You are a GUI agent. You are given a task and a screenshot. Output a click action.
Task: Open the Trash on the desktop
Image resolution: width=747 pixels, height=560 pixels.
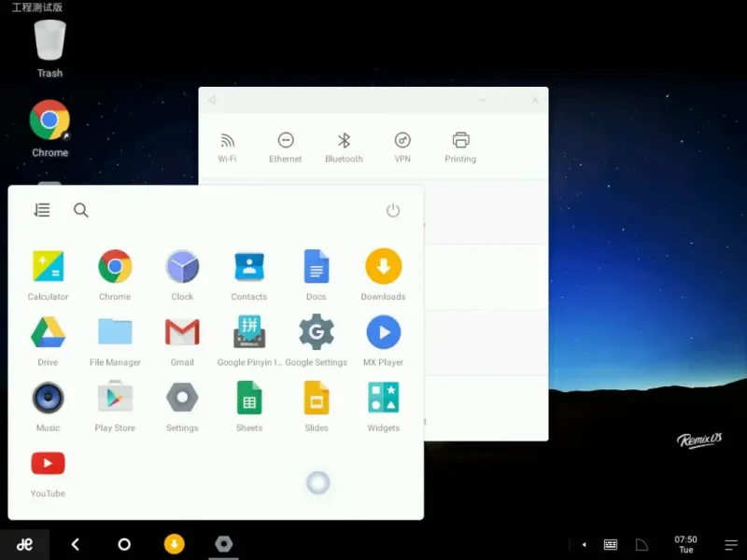50,49
